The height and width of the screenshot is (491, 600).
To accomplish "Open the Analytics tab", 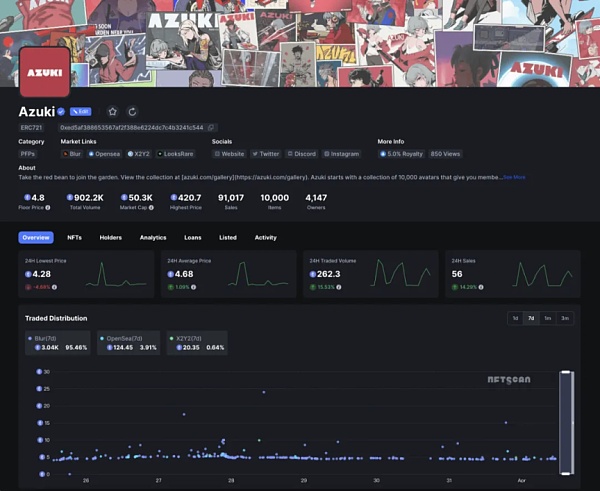I will 153,238.
